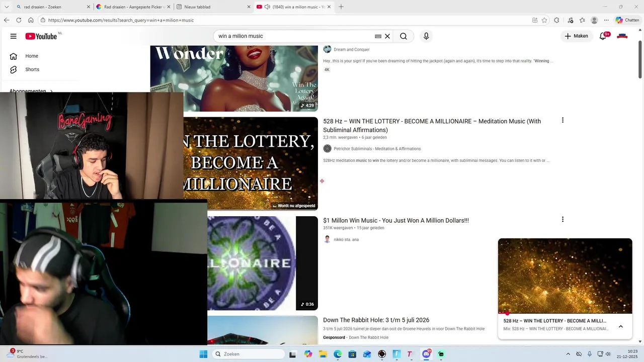Viewport: 644px width, 362px height.
Task: Open the browser extensions menu
Action: (556, 20)
